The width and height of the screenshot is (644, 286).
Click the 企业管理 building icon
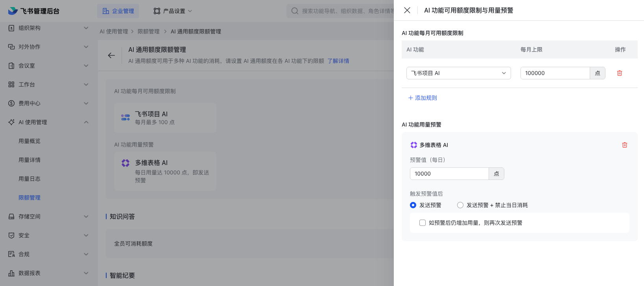106,11
